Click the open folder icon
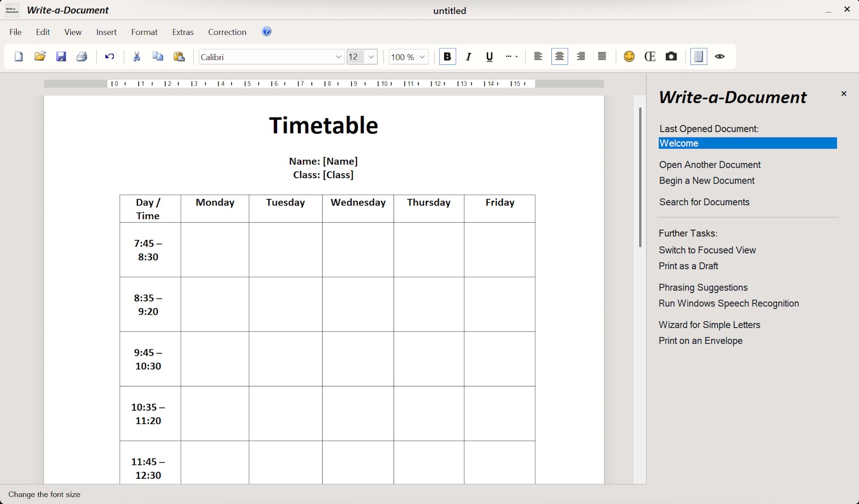The height and width of the screenshot is (504, 859). (40, 56)
